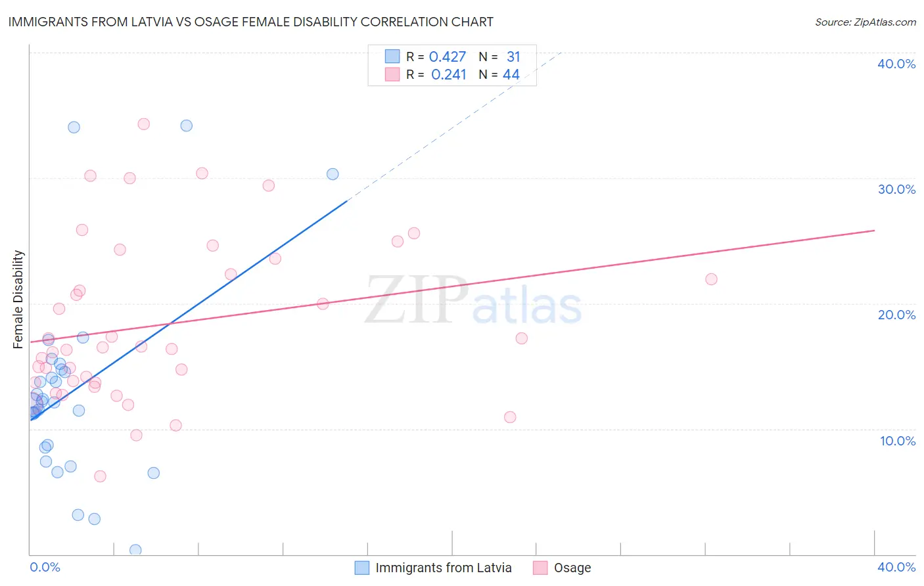Click the pink Osage point farthest right
The image size is (924, 586).
711,279
